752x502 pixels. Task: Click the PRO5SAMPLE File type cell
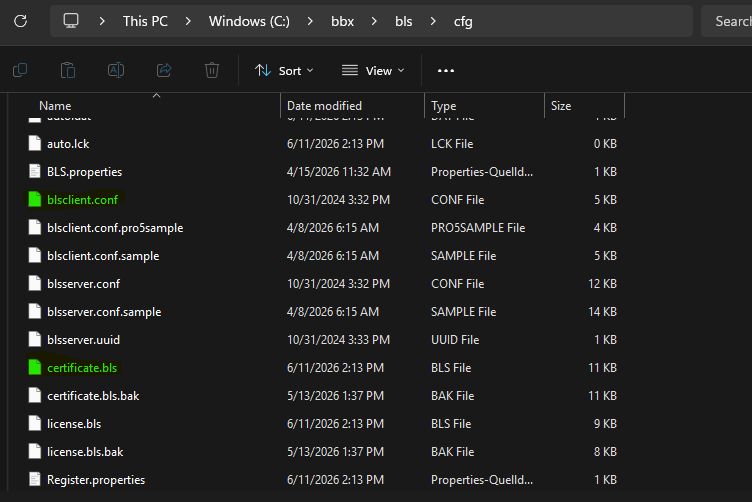[478, 228]
